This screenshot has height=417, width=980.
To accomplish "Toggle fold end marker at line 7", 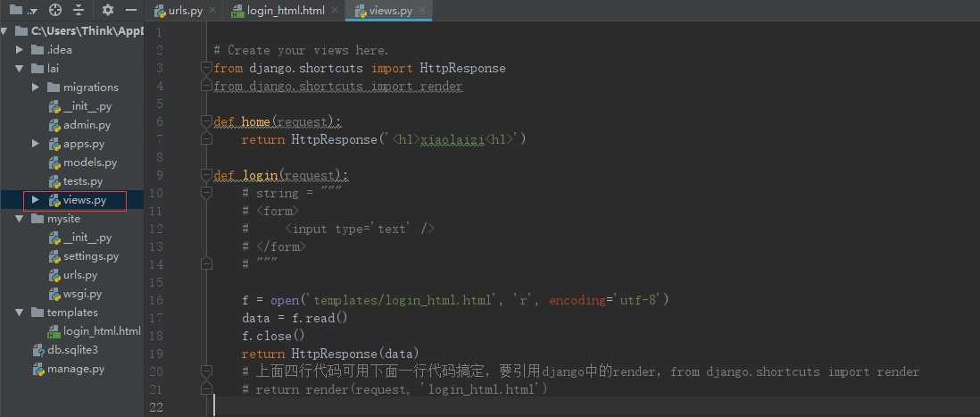I will click(x=206, y=139).
